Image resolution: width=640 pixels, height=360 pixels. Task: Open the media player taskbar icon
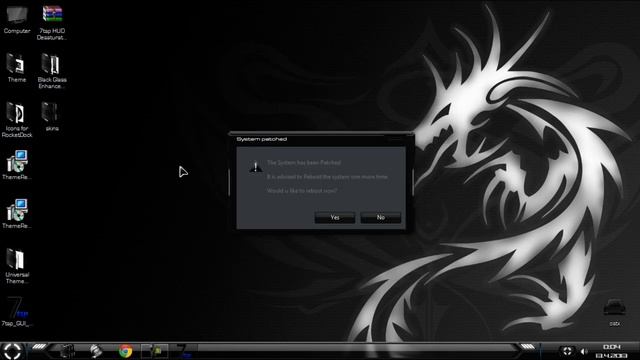96,351
